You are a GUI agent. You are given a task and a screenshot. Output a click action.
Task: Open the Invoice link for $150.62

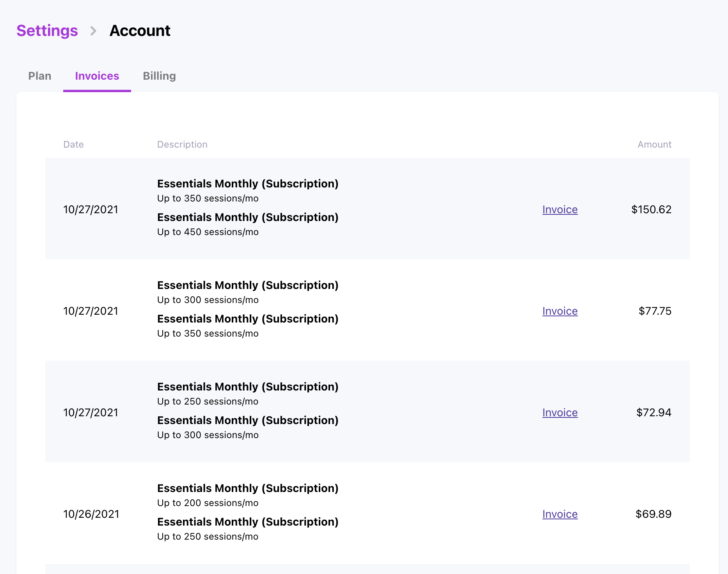(x=560, y=210)
